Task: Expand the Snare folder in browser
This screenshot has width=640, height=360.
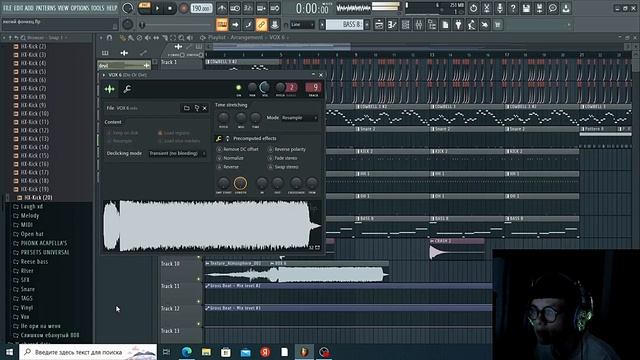Action: pyautogui.click(x=27, y=289)
